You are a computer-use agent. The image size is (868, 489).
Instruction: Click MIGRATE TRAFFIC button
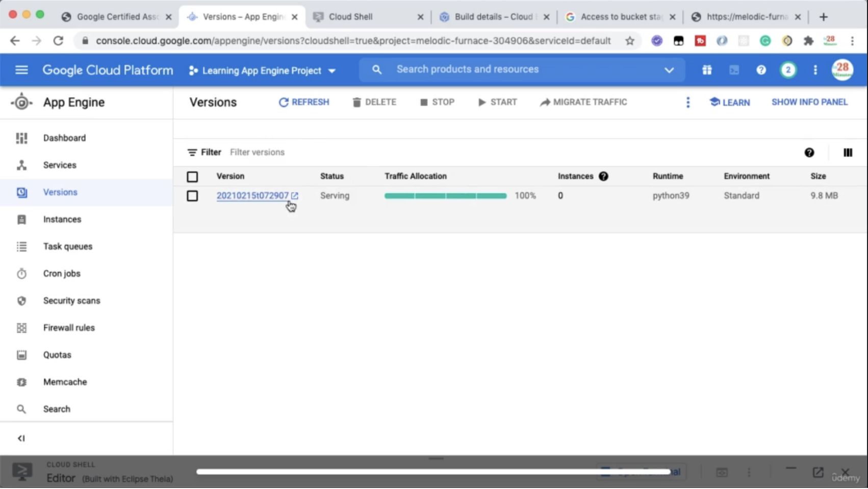click(583, 103)
